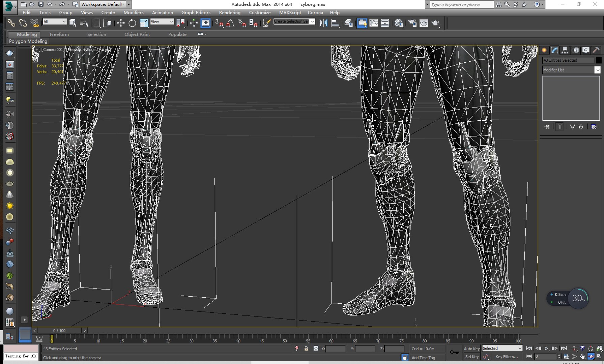The width and height of the screenshot is (604, 364).
Task: Open the Utilities command panel tab
Action: click(x=596, y=50)
